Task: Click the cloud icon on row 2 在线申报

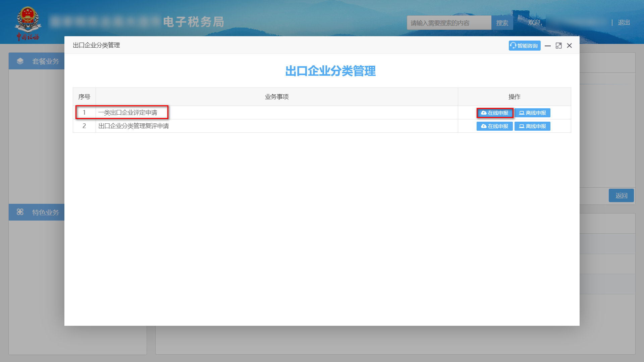Action: [483, 126]
